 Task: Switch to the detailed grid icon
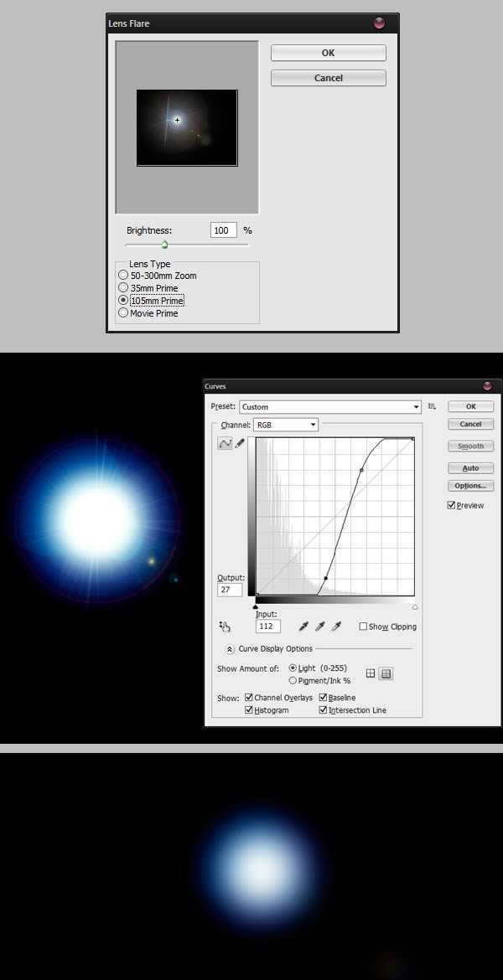click(386, 673)
